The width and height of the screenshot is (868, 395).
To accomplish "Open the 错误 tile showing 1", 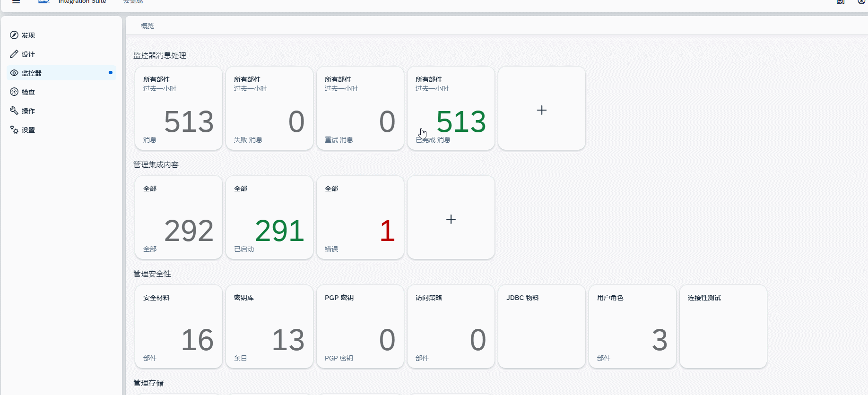I will [x=360, y=218].
